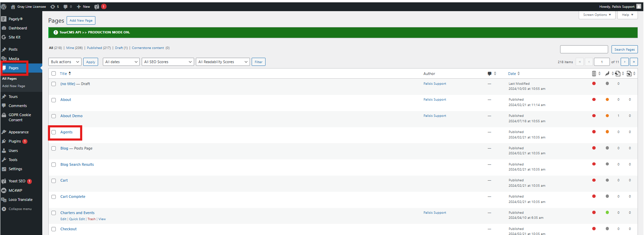Image resolution: width=644 pixels, height=235 pixels.
Task: Open All Readability Scores dropdown
Action: pos(223,62)
